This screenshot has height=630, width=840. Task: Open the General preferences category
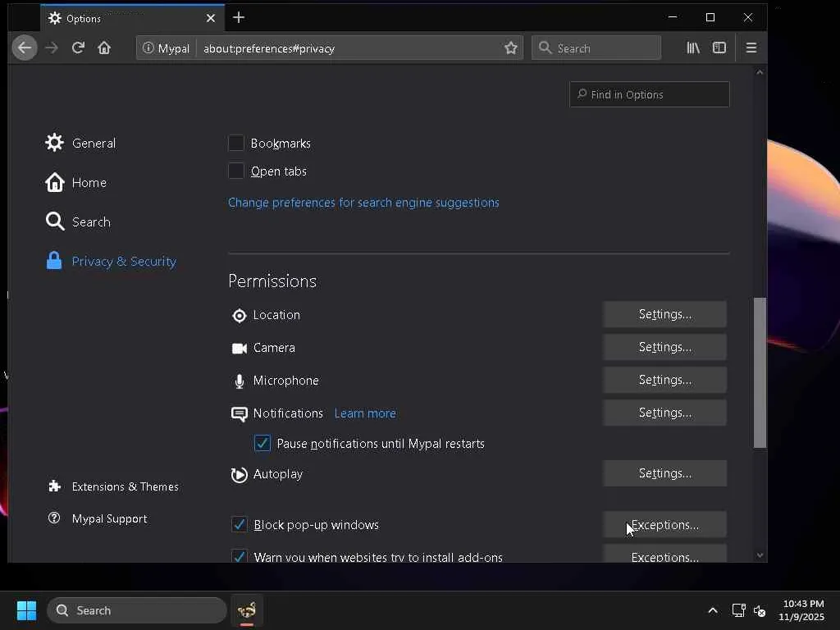(x=81, y=143)
